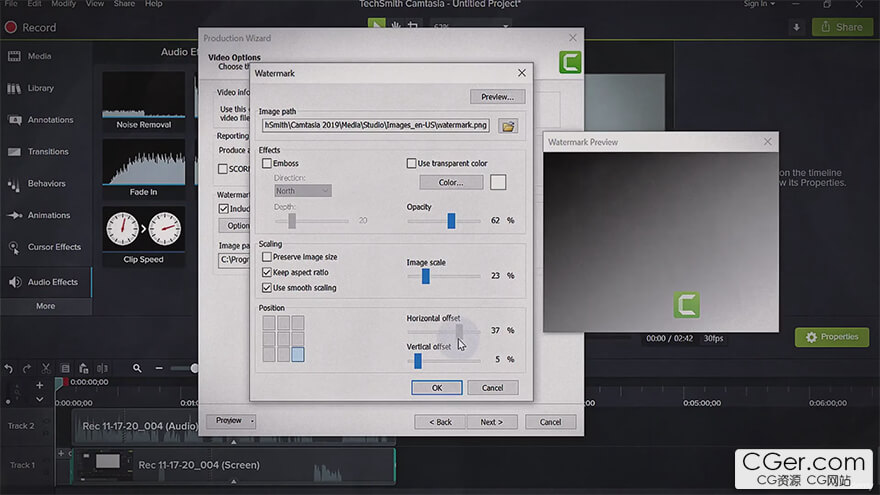The image size is (880, 495).
Task: Open the Sign In dropdown
Action: [759, 4]
